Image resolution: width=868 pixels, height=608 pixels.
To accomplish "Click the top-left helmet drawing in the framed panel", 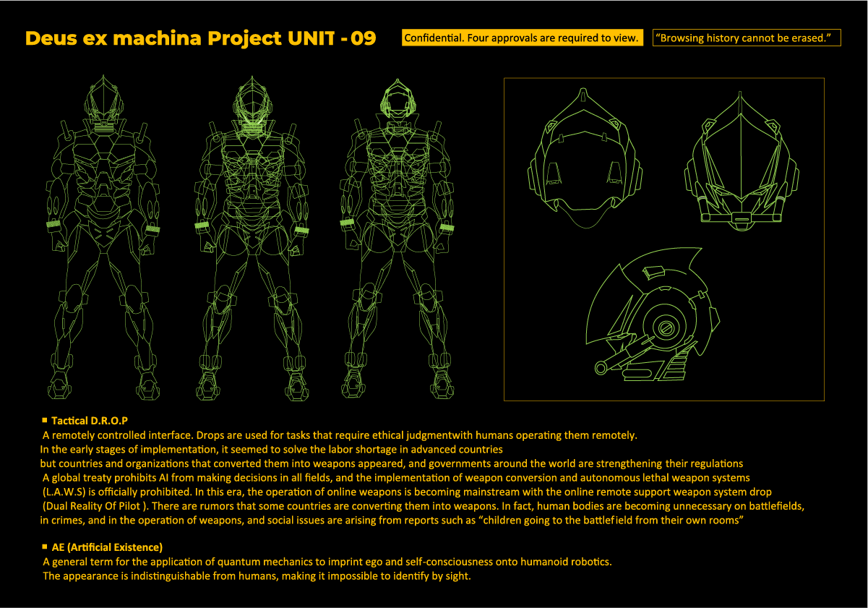I will (x=585, y=157).
